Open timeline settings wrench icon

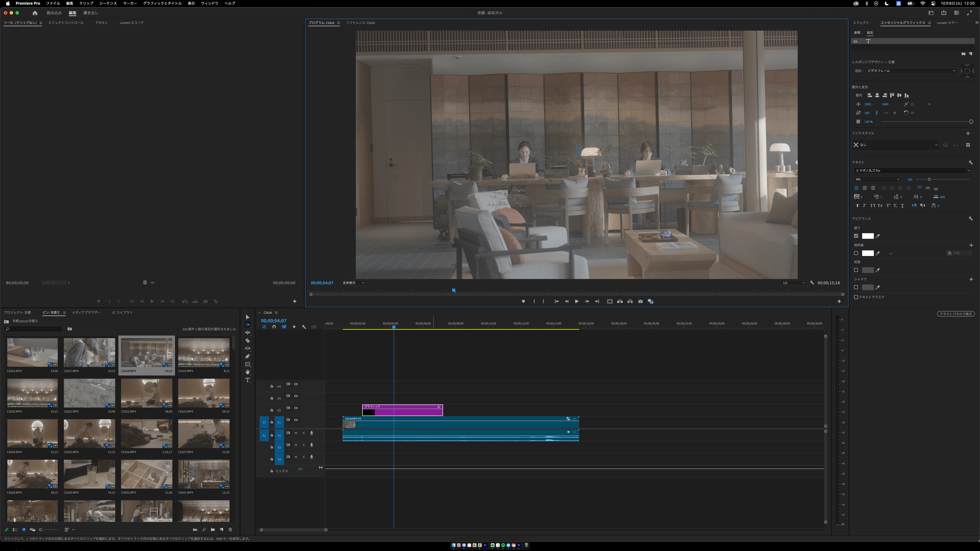tap(304, 327)
